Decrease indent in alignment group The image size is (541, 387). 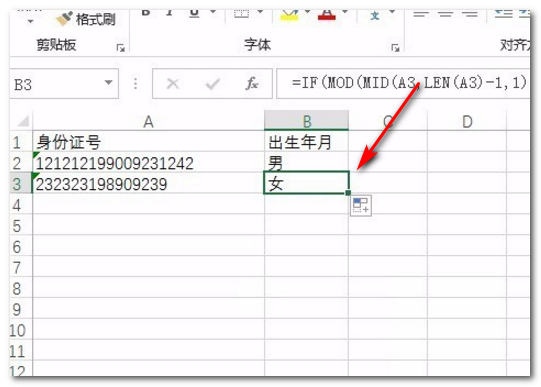click(x=503, y=14)
